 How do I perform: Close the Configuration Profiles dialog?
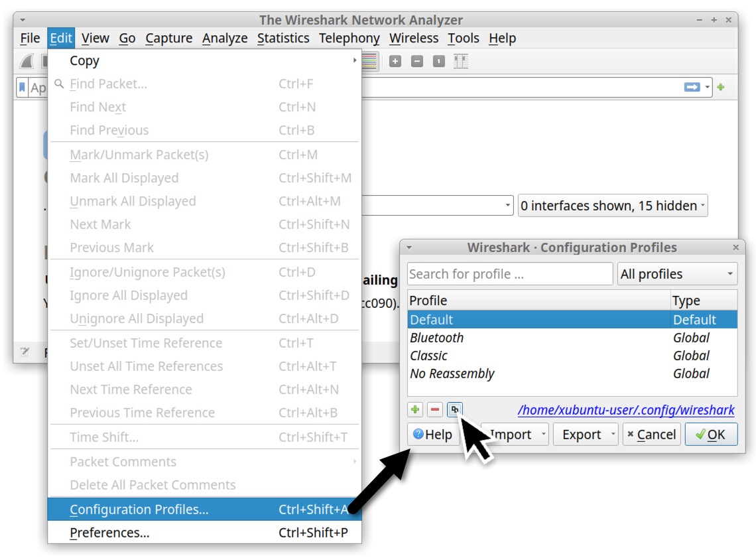pos(735,247)
